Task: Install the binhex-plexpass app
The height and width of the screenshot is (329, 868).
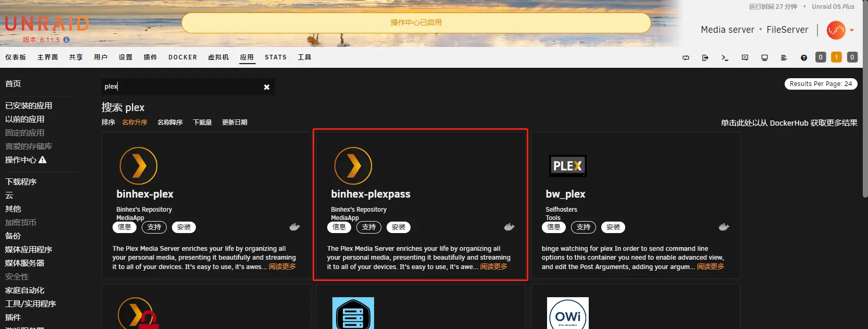Action: click(x=399, y=227)
